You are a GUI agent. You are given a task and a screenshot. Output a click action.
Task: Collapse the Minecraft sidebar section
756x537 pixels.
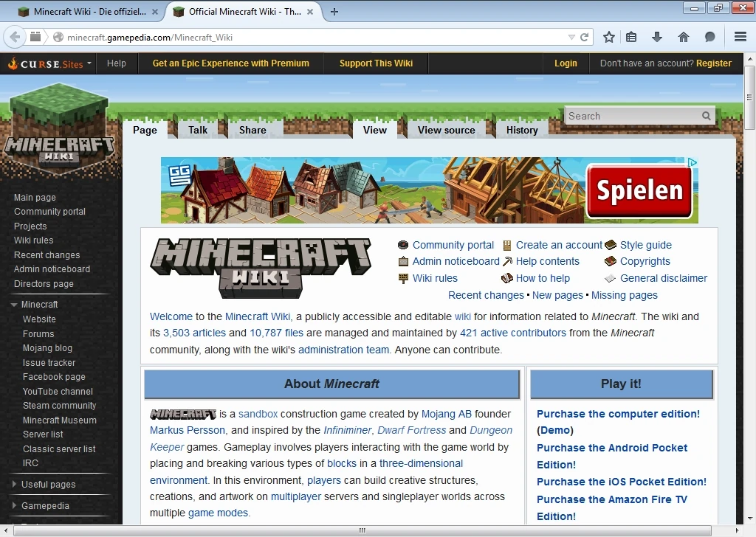pyautogui.click(x=14, y=305)
